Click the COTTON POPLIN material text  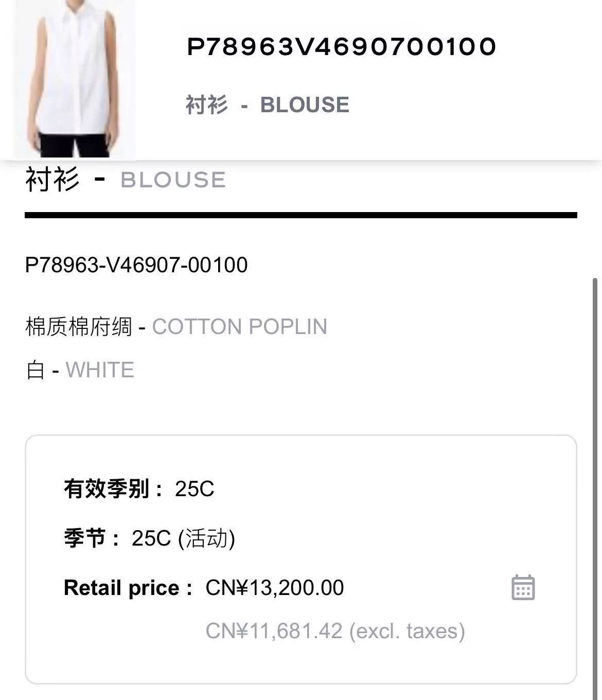(240, 327)
